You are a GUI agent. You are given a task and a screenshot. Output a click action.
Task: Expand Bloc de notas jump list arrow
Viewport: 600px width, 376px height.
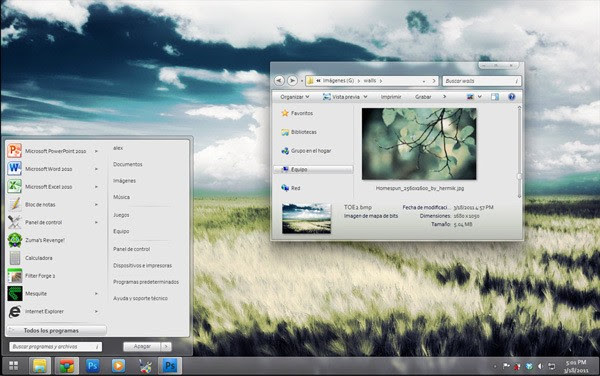tap(96, 204)
